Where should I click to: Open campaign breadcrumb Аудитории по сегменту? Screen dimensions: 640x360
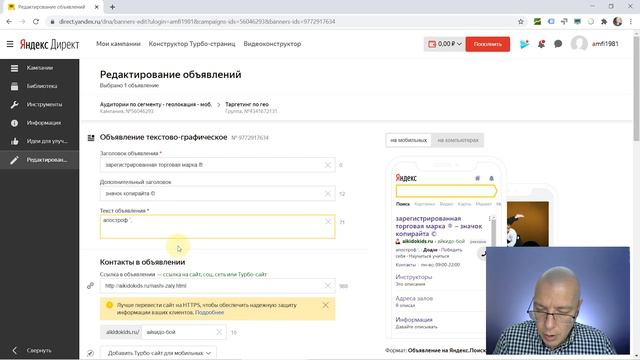click(156, 104)
